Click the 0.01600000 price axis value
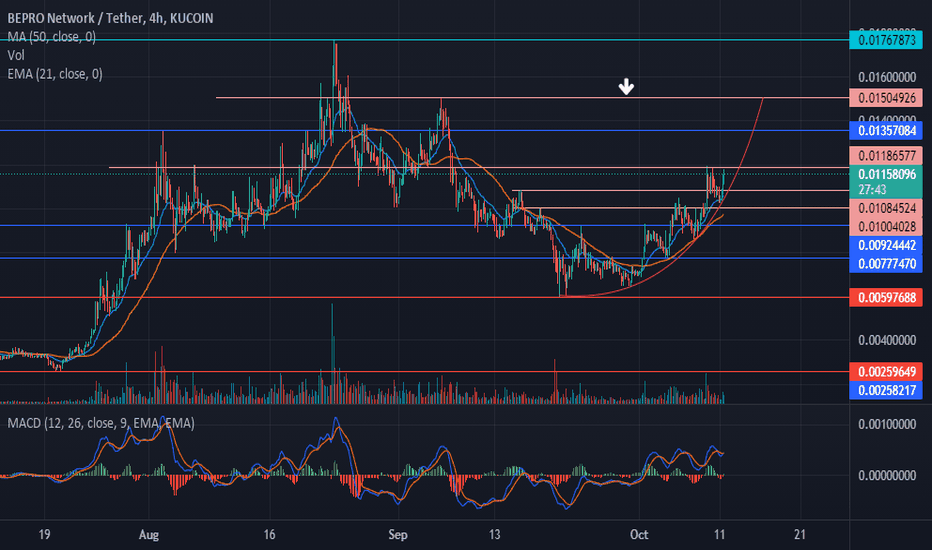This screenshot has width=932, height=550. click(x=887, y=77)
